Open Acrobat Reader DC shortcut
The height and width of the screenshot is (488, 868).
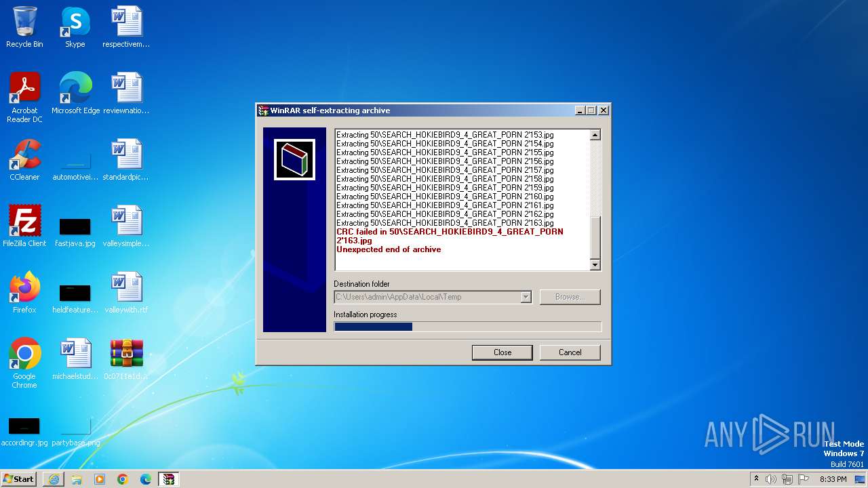24,98
